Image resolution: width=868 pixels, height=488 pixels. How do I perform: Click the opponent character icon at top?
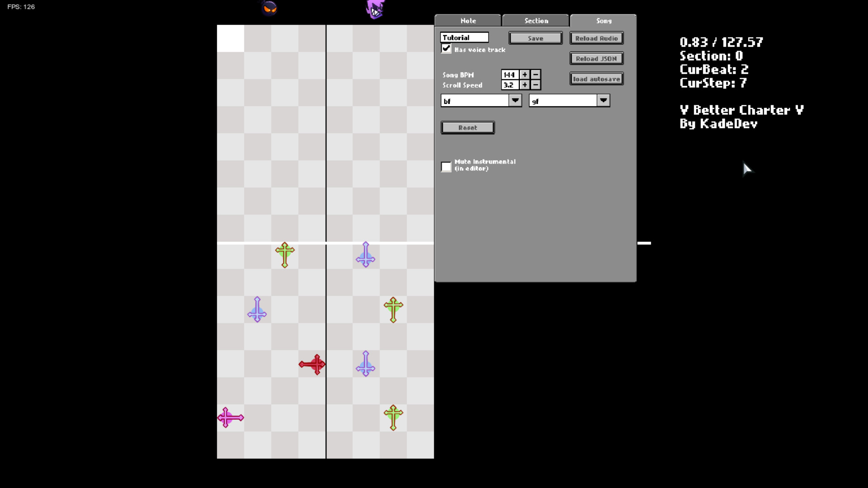[269, 8]
